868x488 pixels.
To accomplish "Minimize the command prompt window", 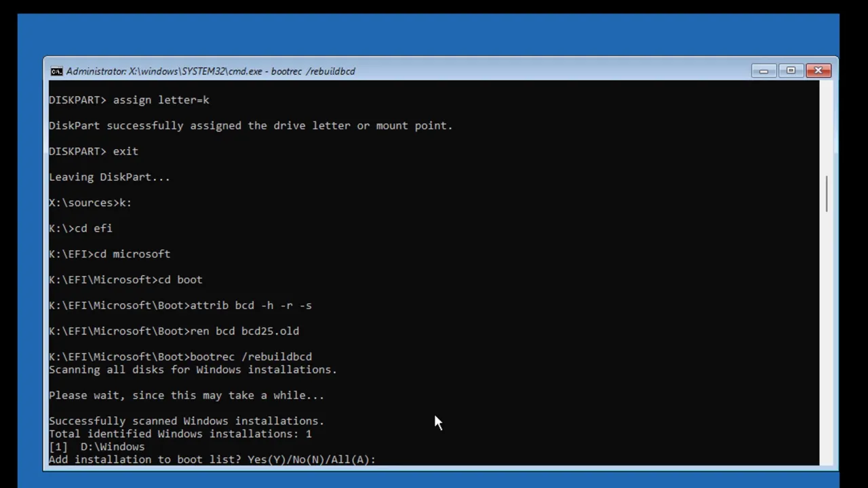I will [x=764, y=70].
